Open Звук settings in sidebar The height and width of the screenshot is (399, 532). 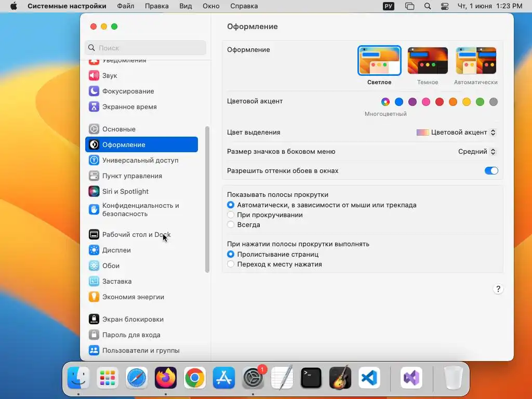point(141,75)
